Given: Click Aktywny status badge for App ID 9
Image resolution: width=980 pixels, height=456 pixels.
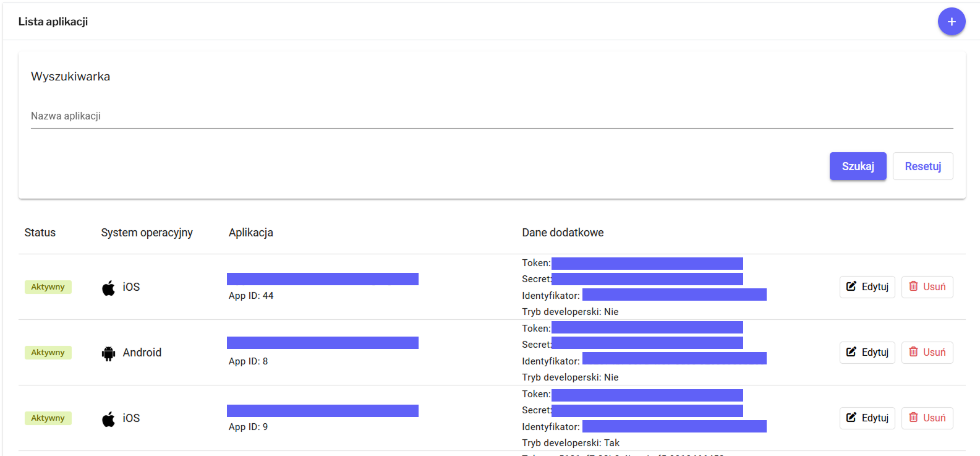Looking at the screenshot, I should (x=48, y=418).
